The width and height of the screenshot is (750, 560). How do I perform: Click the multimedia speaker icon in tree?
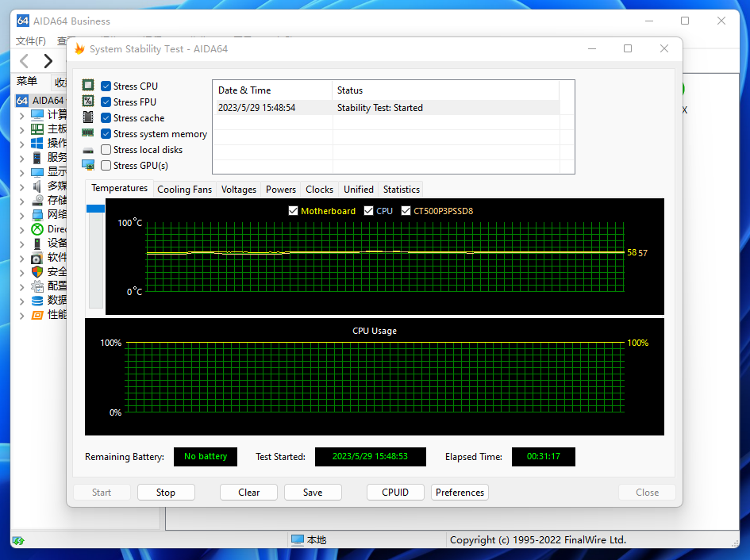[x=37, y=186]
